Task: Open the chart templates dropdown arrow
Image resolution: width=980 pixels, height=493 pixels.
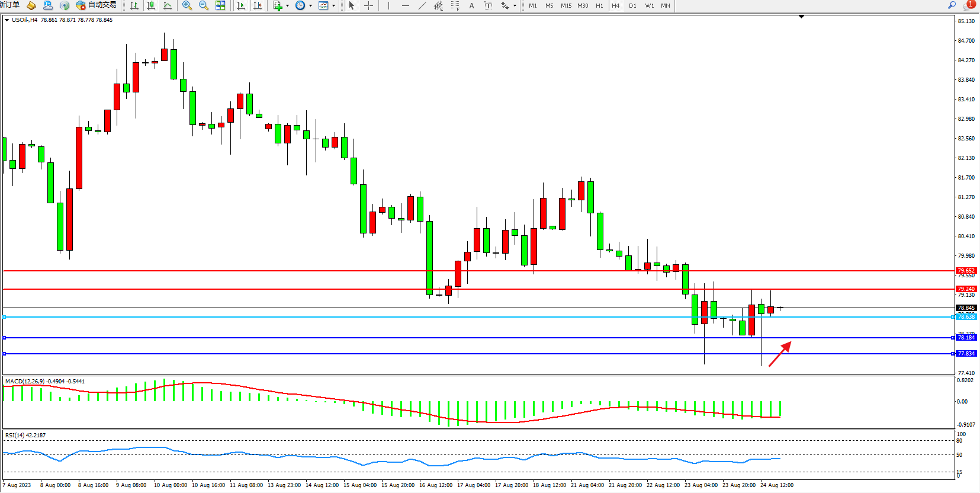Action: click(333, 5)
